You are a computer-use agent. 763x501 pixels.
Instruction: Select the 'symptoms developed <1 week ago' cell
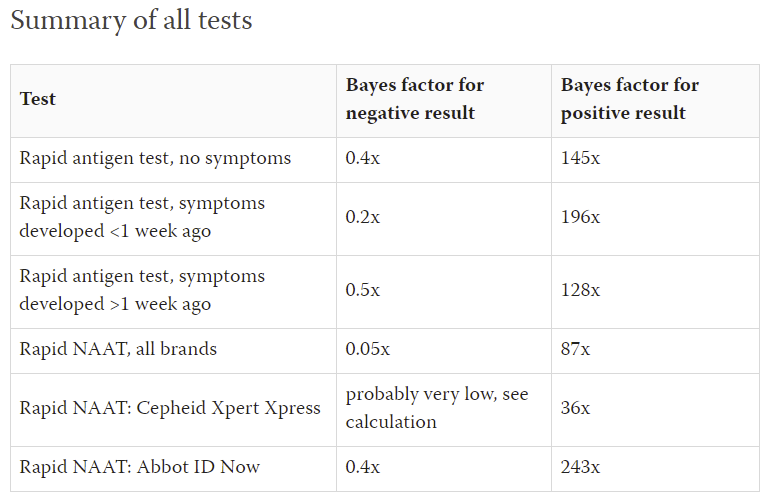click(x=142, y=217)
